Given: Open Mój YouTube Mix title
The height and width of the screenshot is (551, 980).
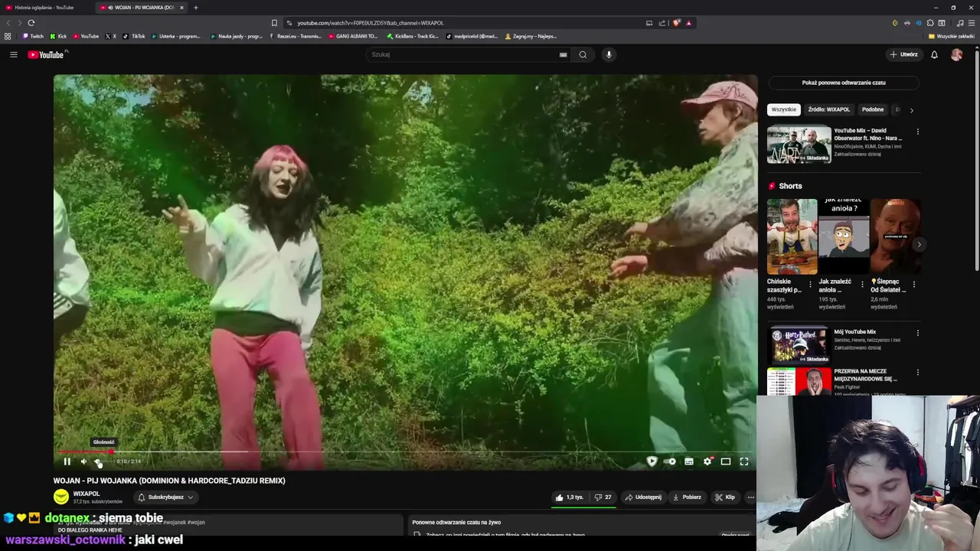Looking at the screenshot, I should pos(855,332).
